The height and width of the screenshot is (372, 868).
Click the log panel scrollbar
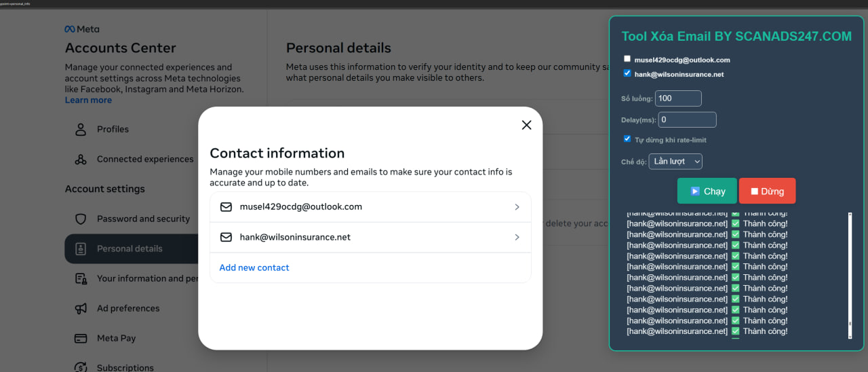pyautogui.click(x=850, y=275)
